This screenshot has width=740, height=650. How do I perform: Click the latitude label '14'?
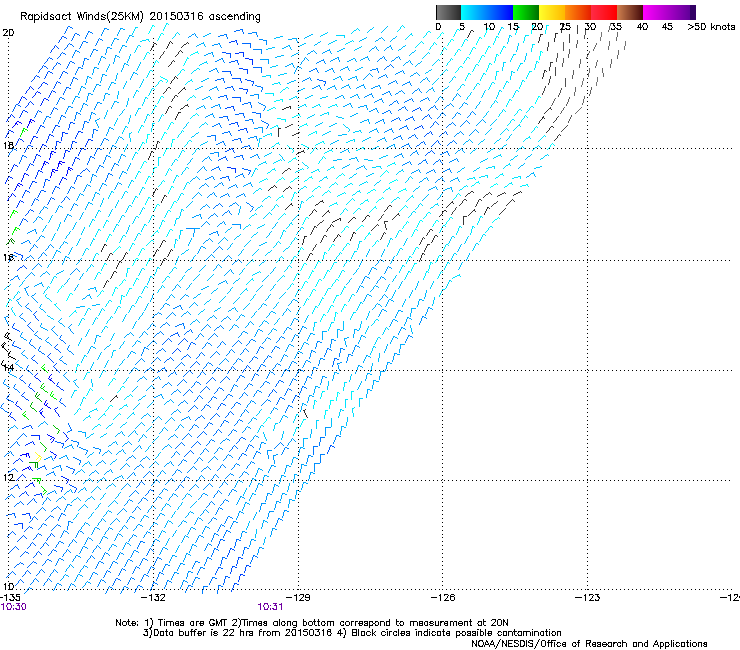tap(8, 367)
